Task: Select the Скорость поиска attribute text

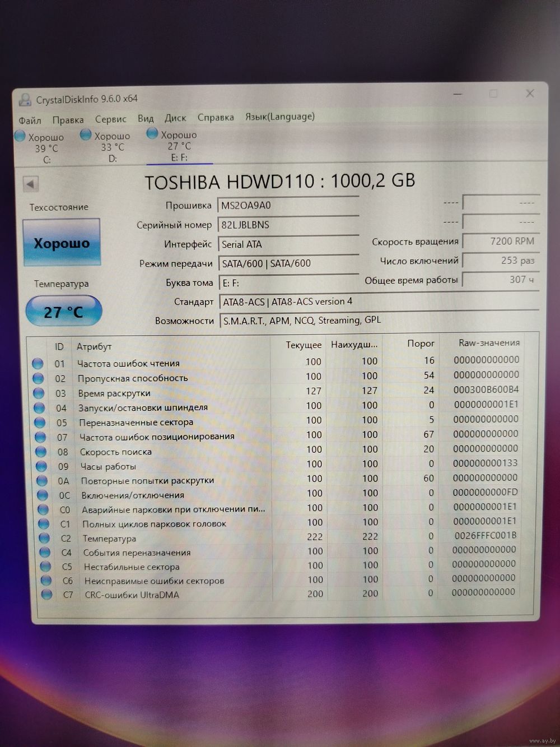Action: click(116, 452)
